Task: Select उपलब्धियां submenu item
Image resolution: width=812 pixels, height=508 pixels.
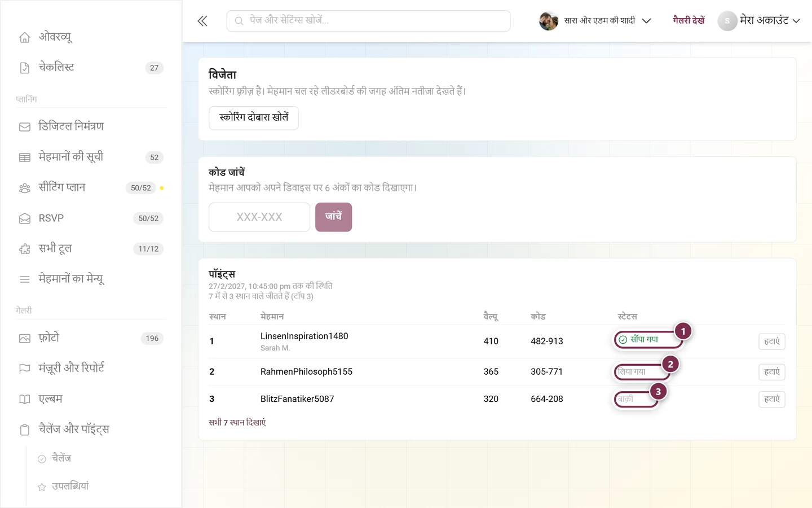Action: point(70,487)
